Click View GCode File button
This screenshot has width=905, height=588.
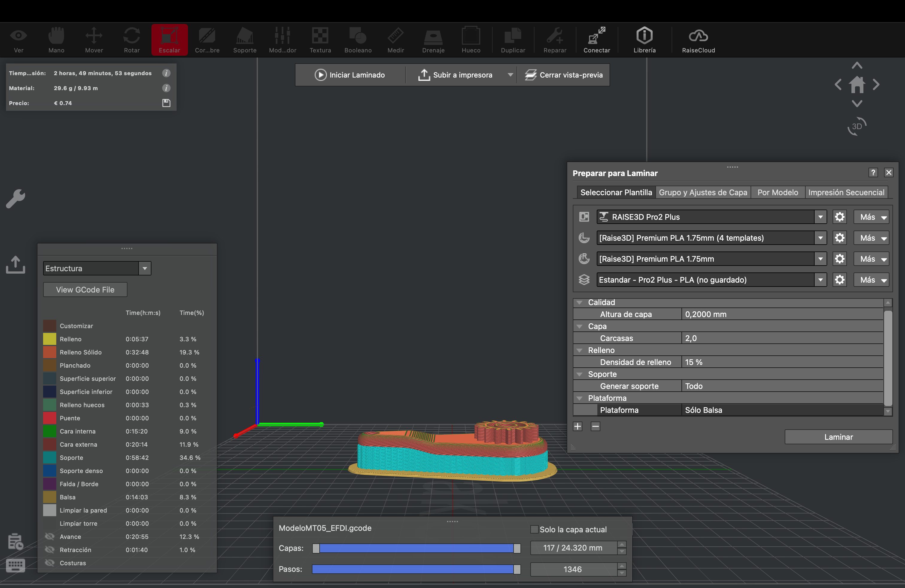click(x=85, y=290)
